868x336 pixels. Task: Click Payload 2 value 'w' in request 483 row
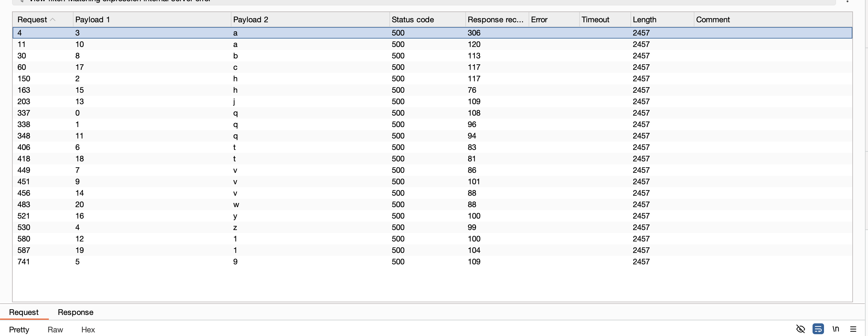pos(236,204)
